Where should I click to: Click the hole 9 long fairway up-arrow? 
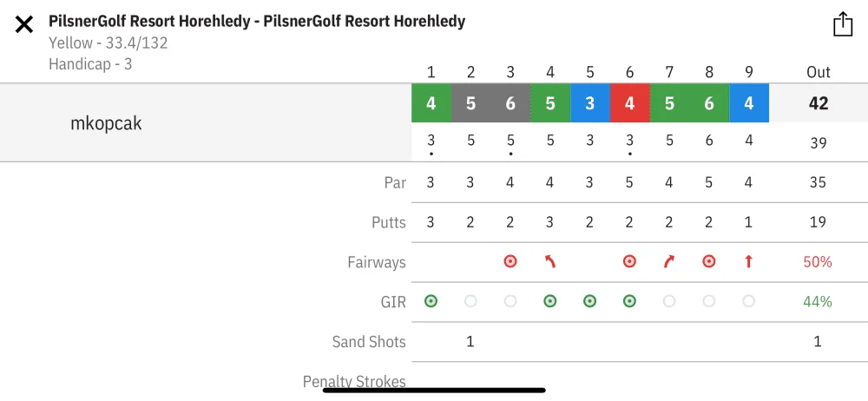click(x=748, y=262)
